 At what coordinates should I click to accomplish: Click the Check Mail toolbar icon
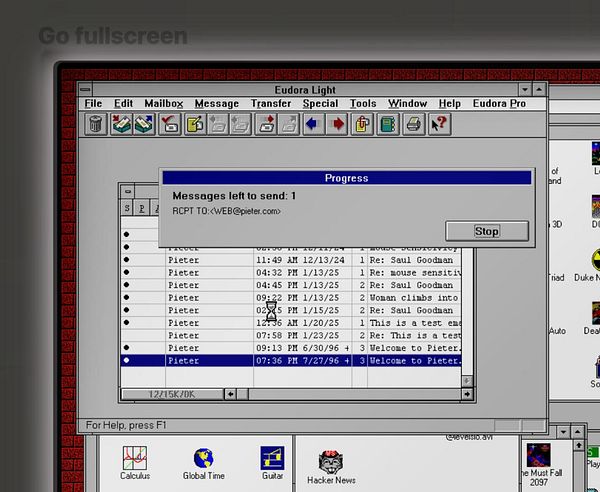tap(170, 124)
